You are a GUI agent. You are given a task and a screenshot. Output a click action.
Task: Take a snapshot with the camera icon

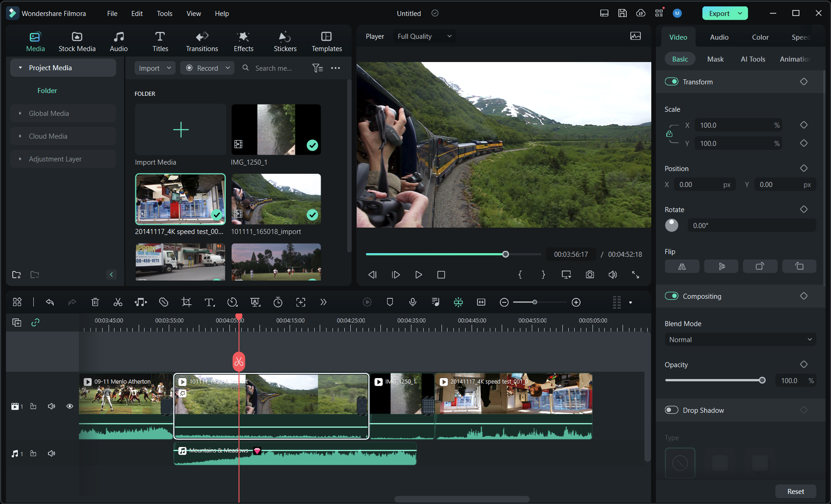point(589,275)
